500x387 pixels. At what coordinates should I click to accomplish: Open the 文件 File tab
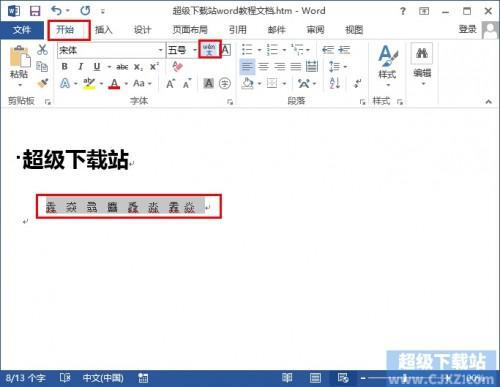(22, 30)
